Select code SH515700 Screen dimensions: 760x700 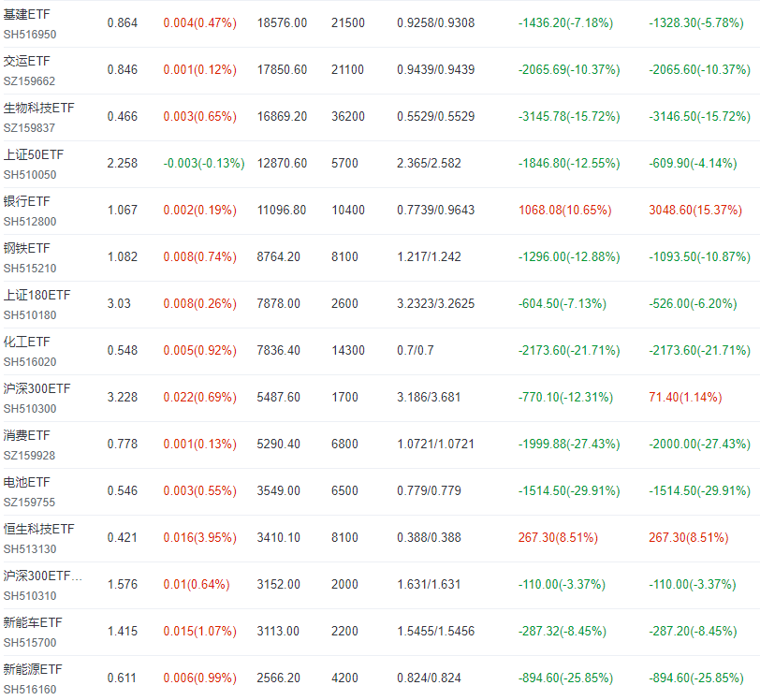tap(30, 642)
